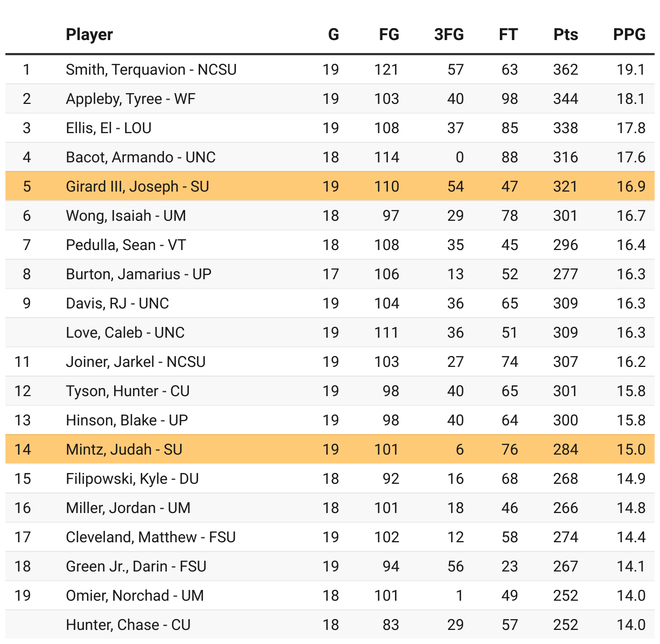Click the Pts column header
The height and width of the screenshot is (644, 660).
(x=566, y=35)
